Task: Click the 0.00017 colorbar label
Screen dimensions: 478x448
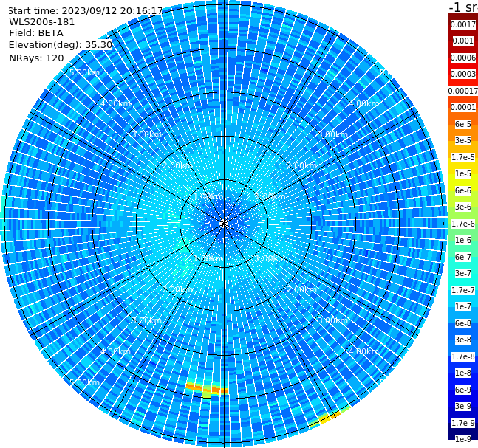Action: (463, 91)
